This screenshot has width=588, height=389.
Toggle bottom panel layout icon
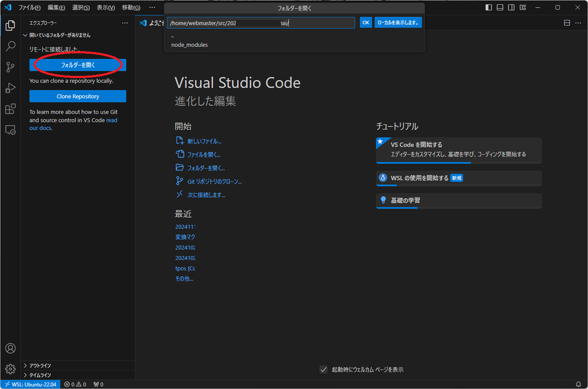pyautogui.click(x=500, y=7)
